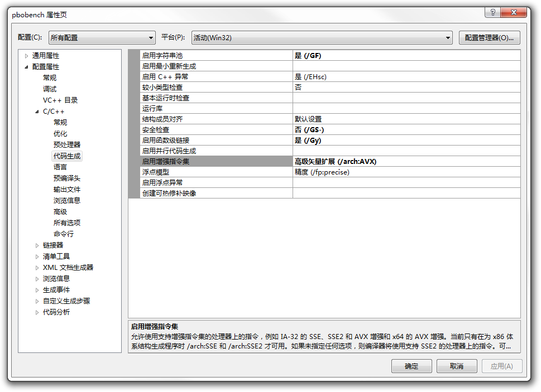The image size is (541, 392).
Task: Expand the 通用属性 tree node
Action: (x=26, y=56)
